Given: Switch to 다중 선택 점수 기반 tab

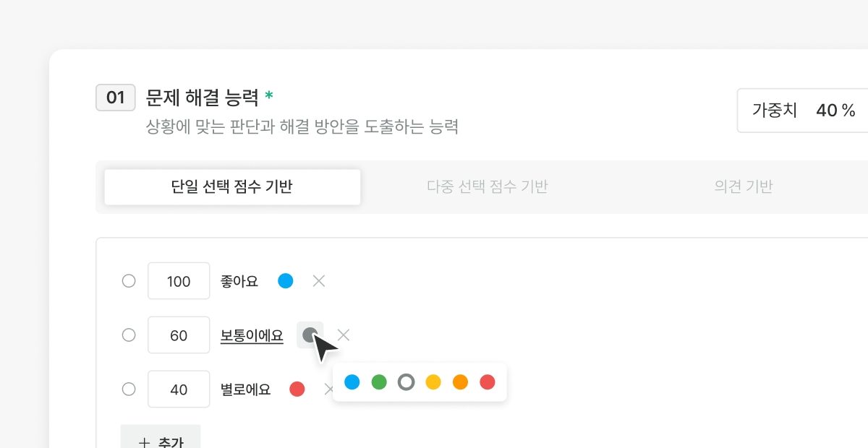Looking at the screenshot, I should 487,187.
